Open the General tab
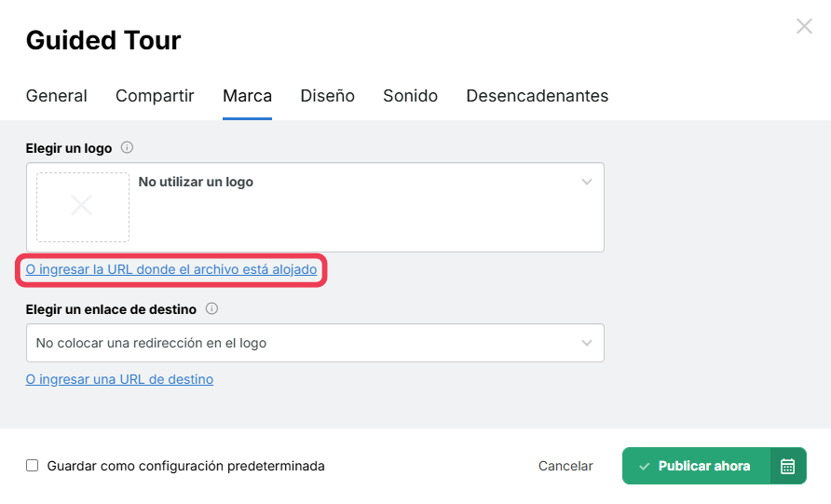This screenshot has width=831, height=504. click(56, 96)
